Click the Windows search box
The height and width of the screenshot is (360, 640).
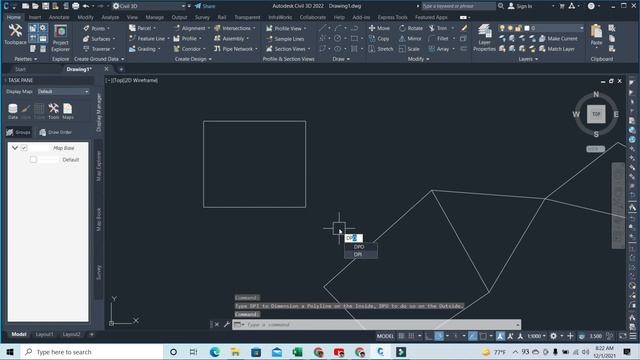pyautogui.click(x=92, y=352)
